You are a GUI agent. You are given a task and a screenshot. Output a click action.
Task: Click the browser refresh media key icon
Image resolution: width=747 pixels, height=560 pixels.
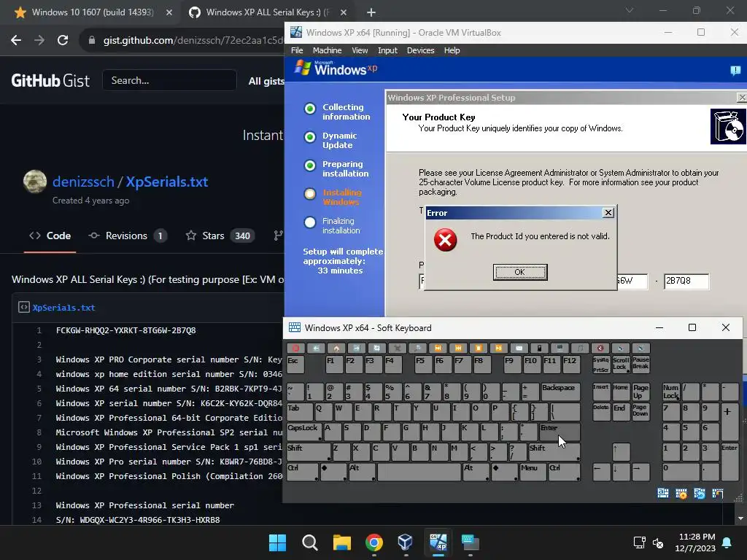pyautogui.click(x=377, y=348)
